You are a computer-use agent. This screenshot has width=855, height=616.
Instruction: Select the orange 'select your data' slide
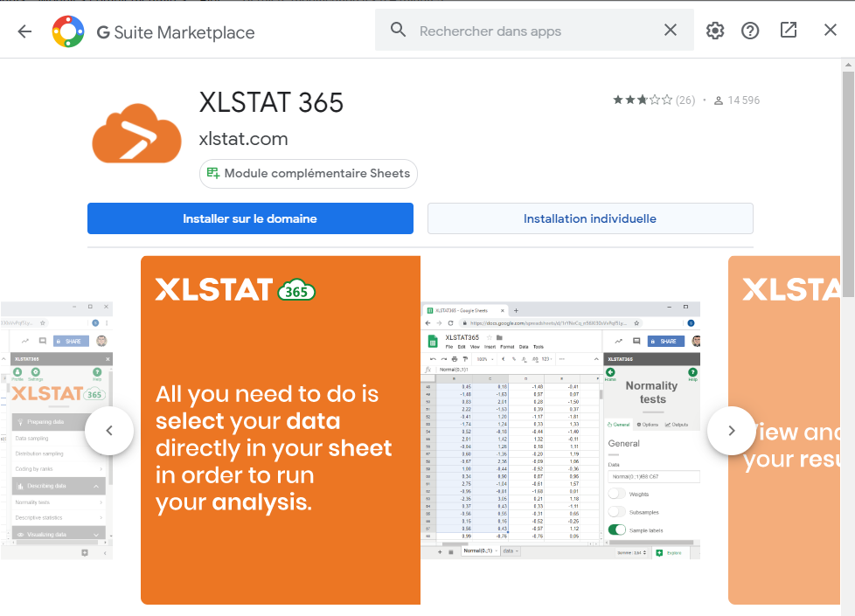(x=280, y=430)
